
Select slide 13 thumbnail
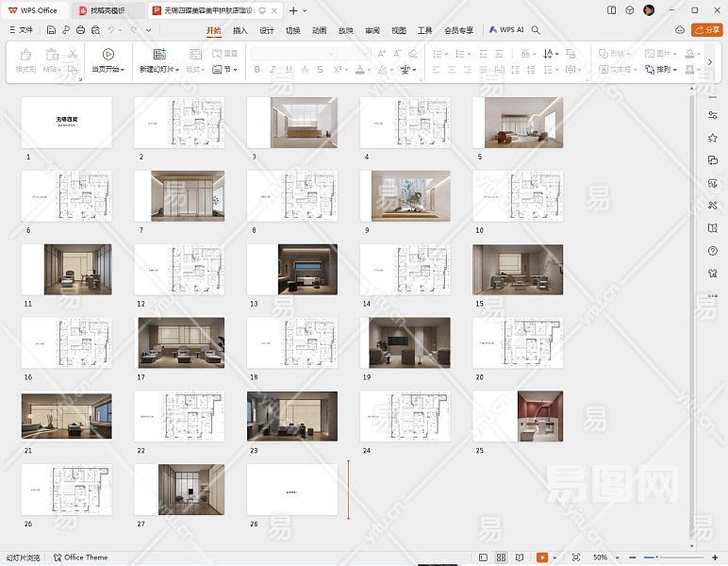point(291,270)
